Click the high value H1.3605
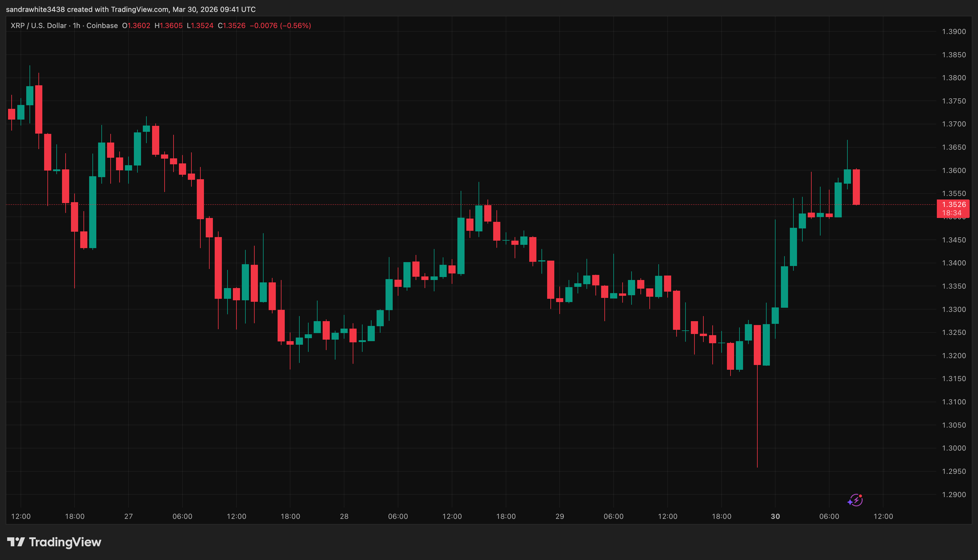 pos(168,26)
